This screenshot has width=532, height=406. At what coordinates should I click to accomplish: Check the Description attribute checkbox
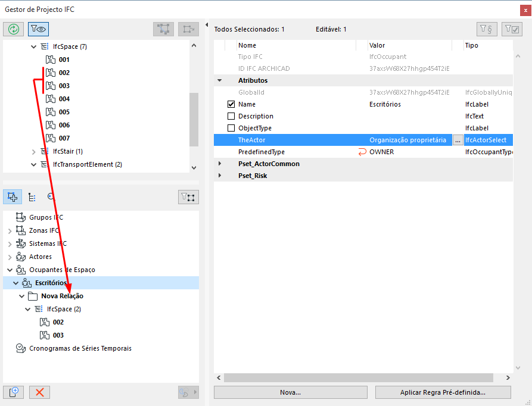[231, 116]
